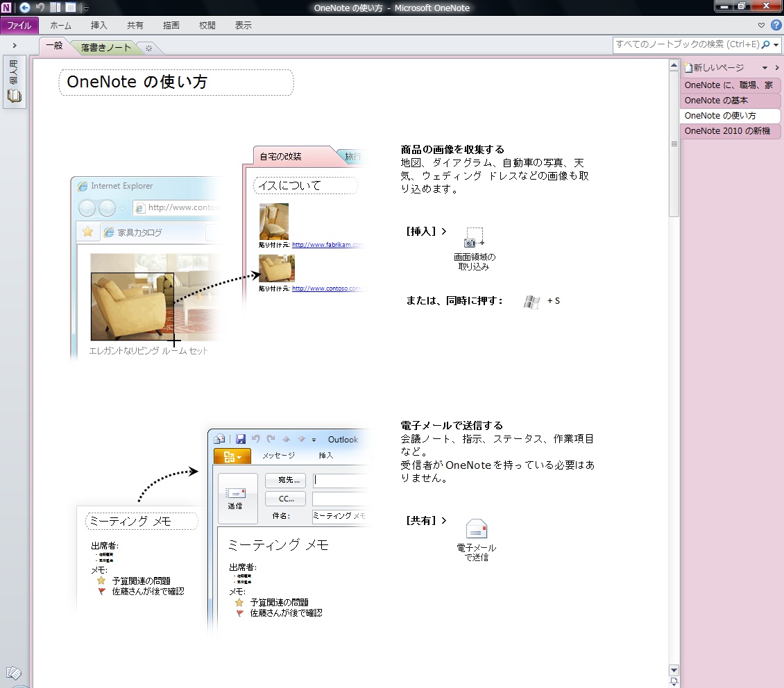Open page 'OneNote に、職場、家'
This screenshot has width=784, height=688.
coord(729,85)
